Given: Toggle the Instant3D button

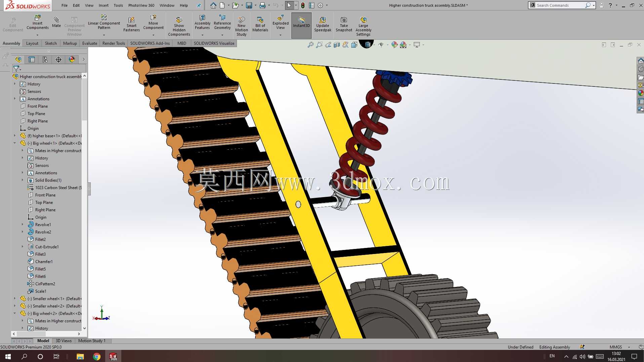Looking at the screenshot, I should pos(301,25).
